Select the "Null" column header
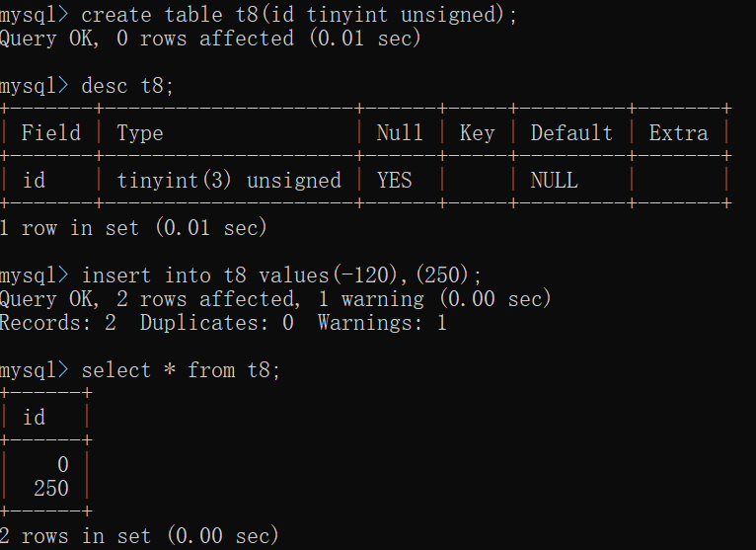The image size is (756, 550). [x=400, y=133]
